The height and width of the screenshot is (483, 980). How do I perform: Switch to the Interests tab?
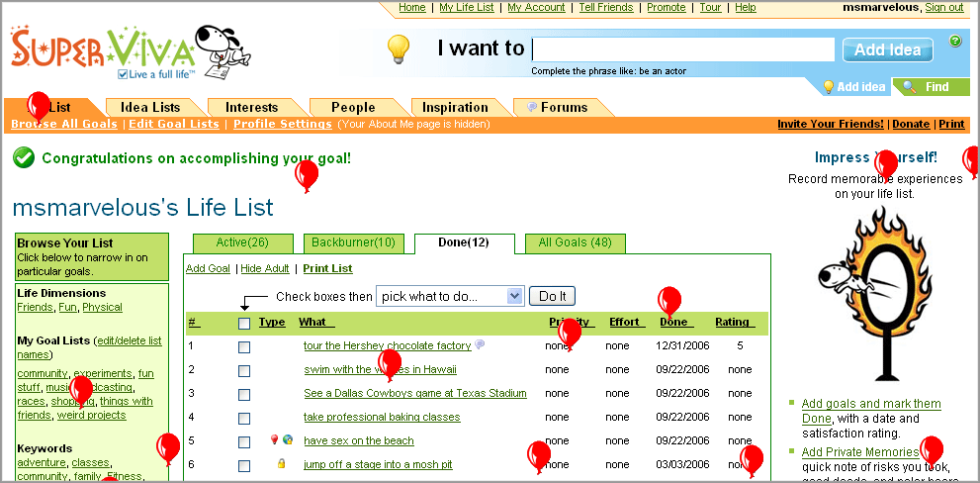click(251, 107)
